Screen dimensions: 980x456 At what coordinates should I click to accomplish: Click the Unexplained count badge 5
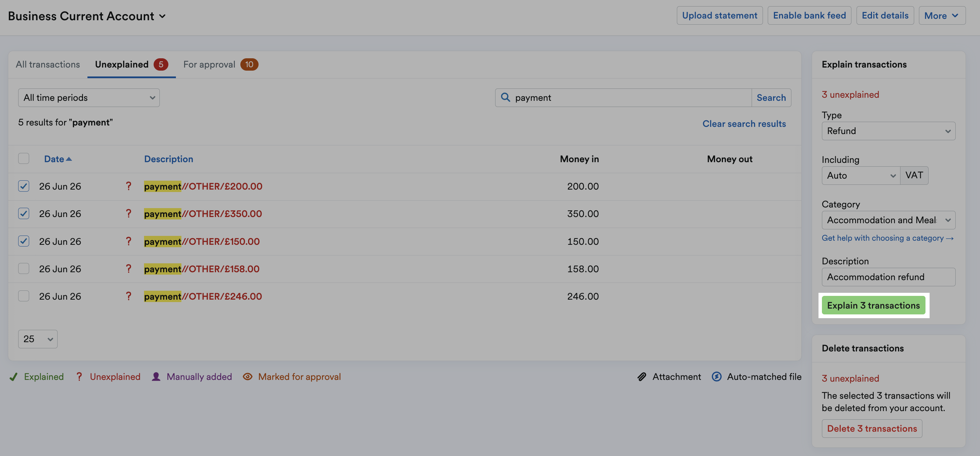[x=160, y=64]
